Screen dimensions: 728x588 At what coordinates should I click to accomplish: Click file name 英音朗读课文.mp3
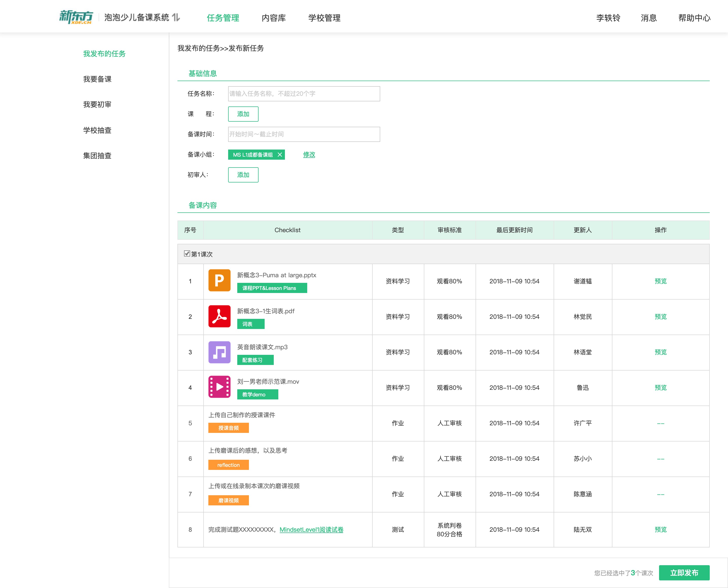click(x=262, y=347)
